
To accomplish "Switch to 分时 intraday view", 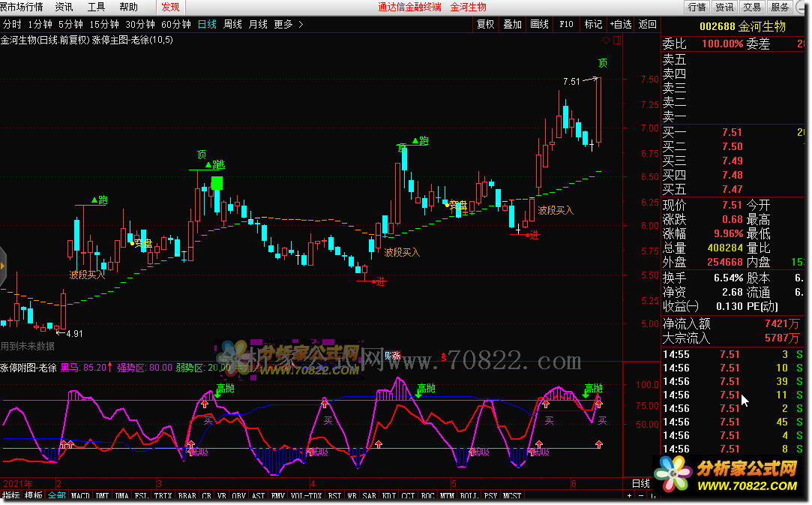I will point(13,24).
